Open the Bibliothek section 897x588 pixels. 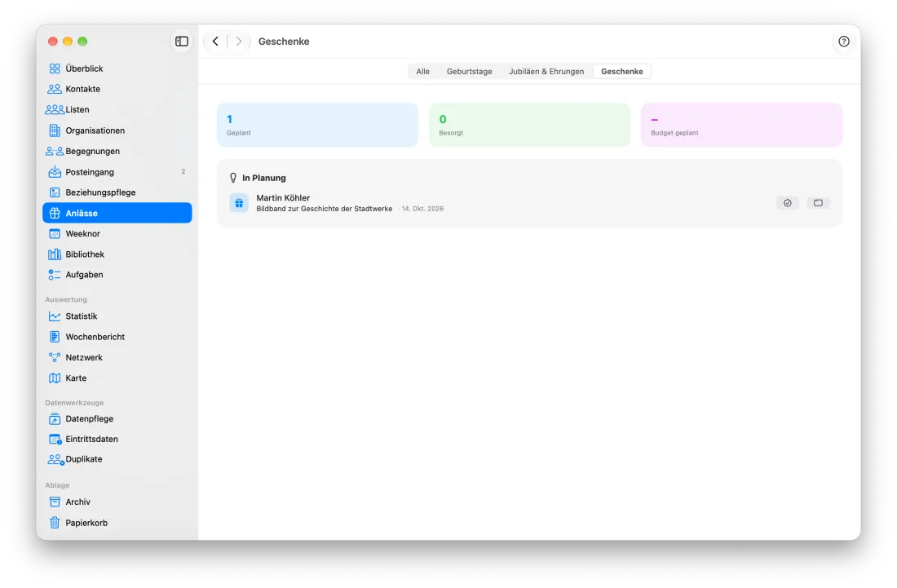click(117, 254)
